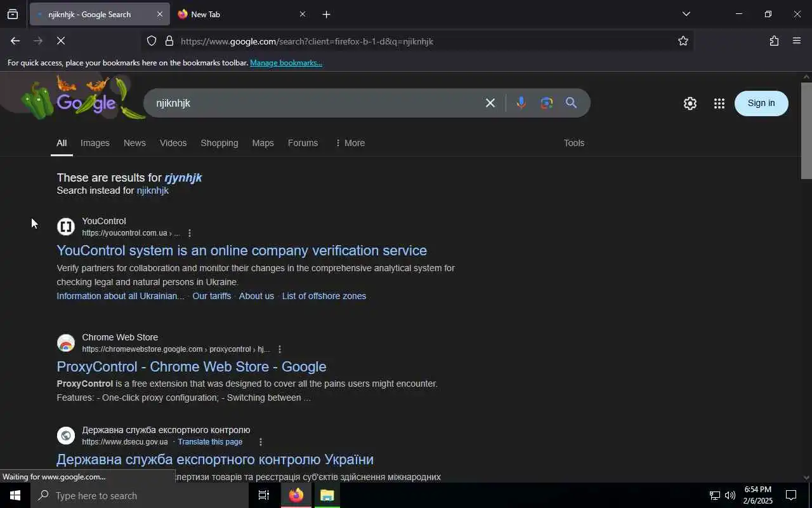Image resolution: width=812 pixels, height=508 pixels.
Task: Open volume control in system tray
Action: [730, 495]
